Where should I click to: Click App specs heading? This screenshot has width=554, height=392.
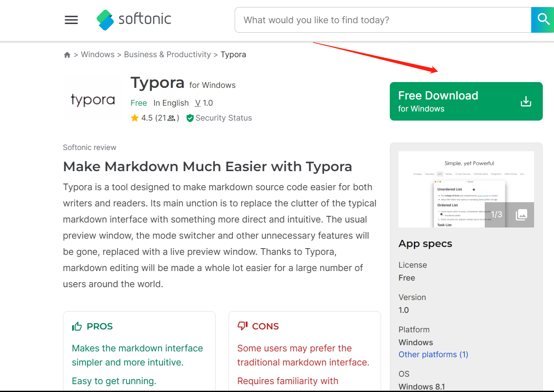[425, 244]
